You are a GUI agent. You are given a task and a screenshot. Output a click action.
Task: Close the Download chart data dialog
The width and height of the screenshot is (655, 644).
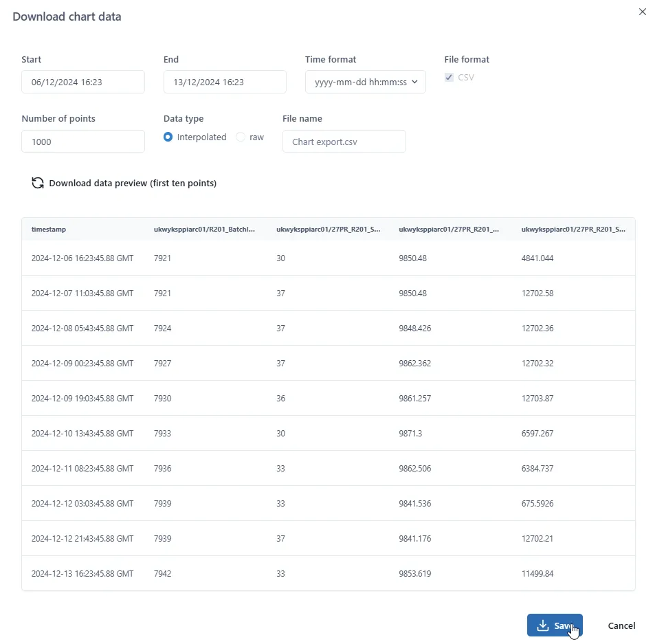click(643, 12)
